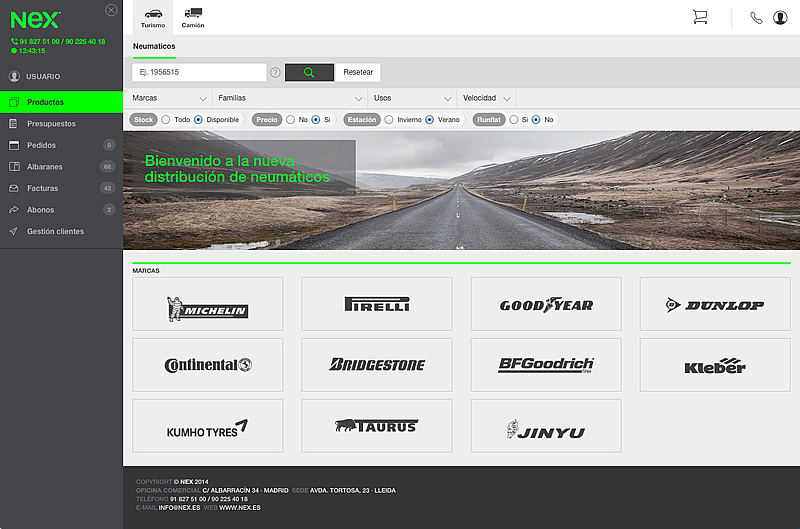Choose the Continental brand tile
This screenshot has width=800, height=529.
208,365
